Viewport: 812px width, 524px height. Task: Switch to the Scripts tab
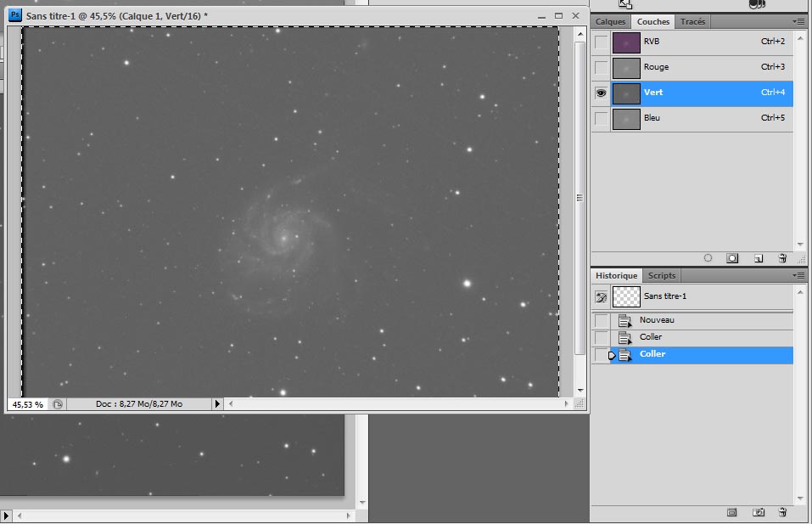point(662,276)
